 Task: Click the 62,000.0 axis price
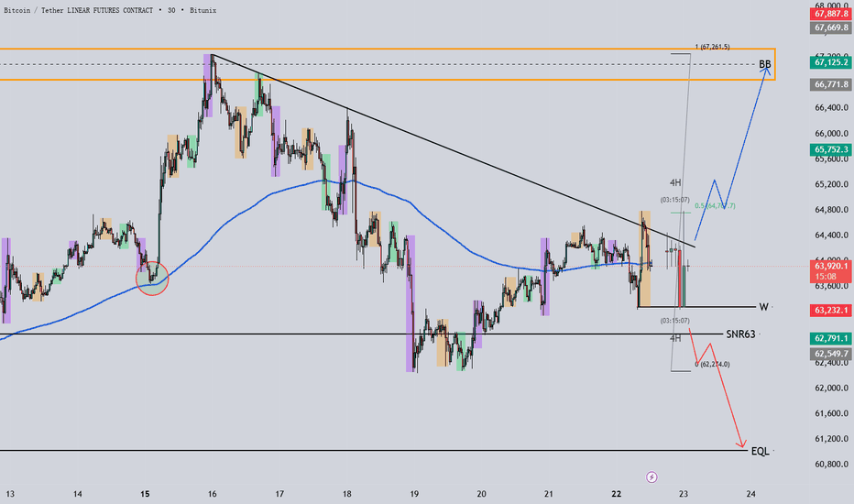tap(832, 388)
